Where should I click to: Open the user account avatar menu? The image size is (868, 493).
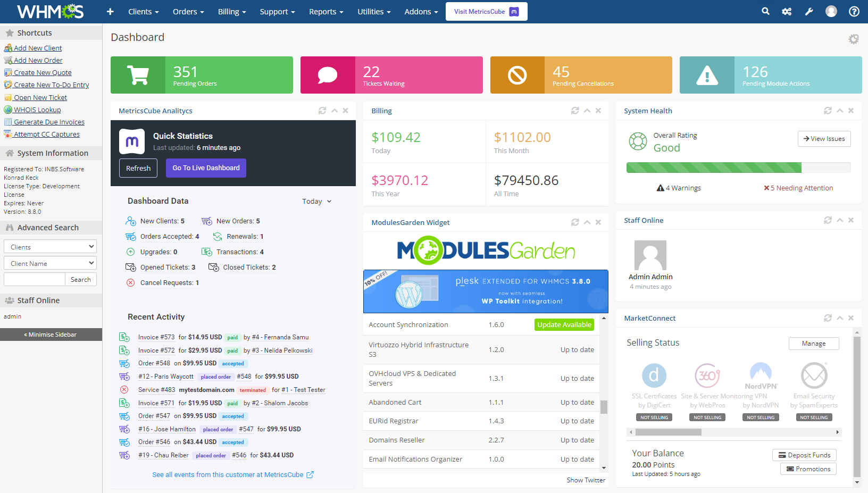tap(831, 11)
